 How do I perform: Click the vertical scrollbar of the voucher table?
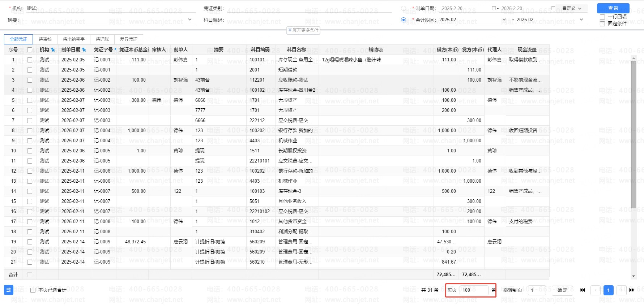634,134
